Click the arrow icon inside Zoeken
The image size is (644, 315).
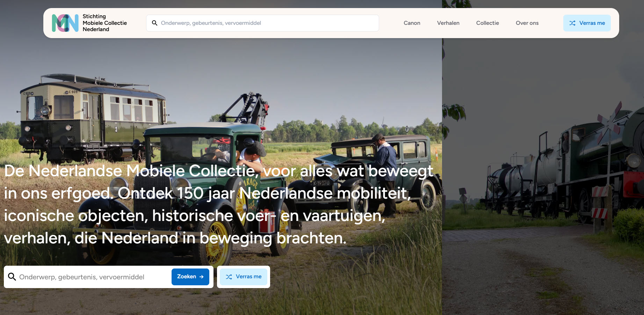coord(202,277)
